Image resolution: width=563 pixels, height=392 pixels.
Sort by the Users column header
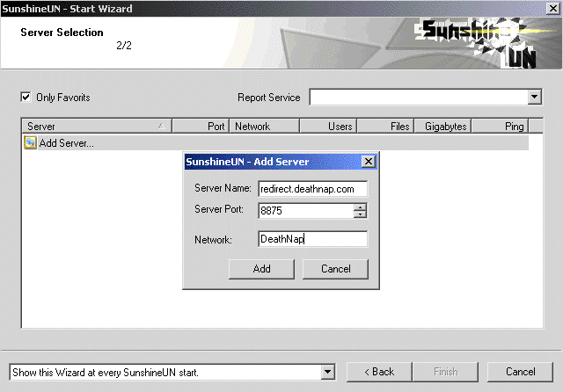[328, 127]
